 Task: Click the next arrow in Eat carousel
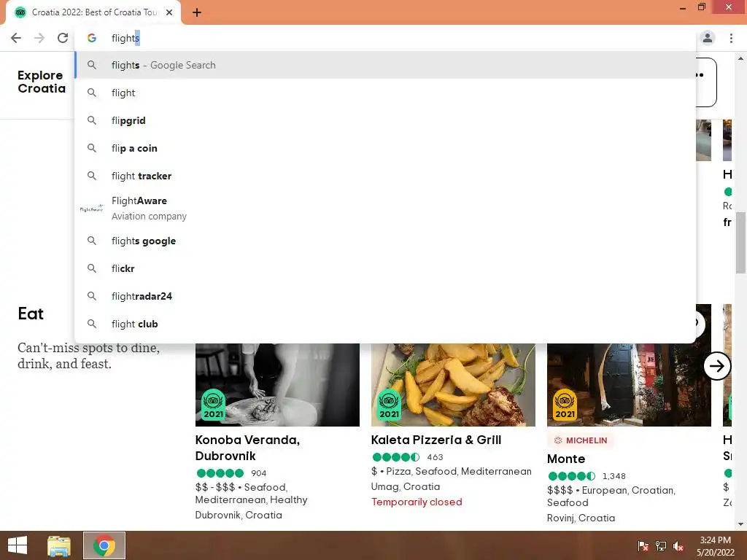(717, 366)
